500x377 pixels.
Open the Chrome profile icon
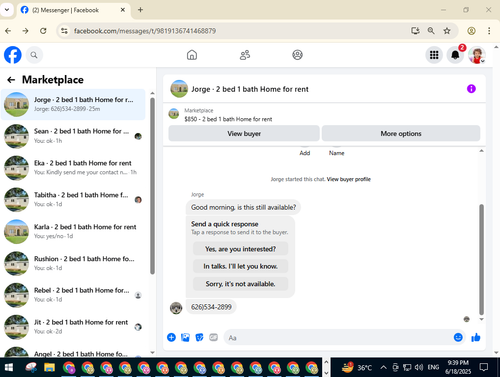(x=471, y=31)
